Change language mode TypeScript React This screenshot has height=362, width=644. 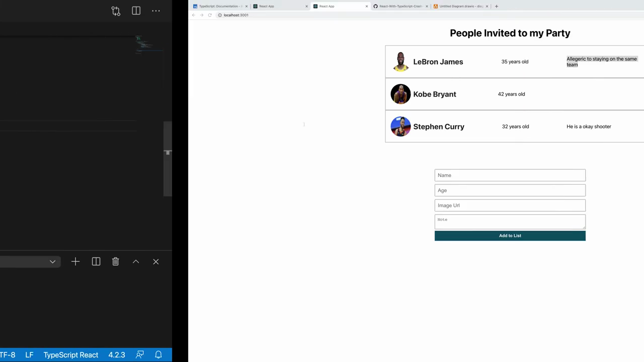tap(70, 354)
